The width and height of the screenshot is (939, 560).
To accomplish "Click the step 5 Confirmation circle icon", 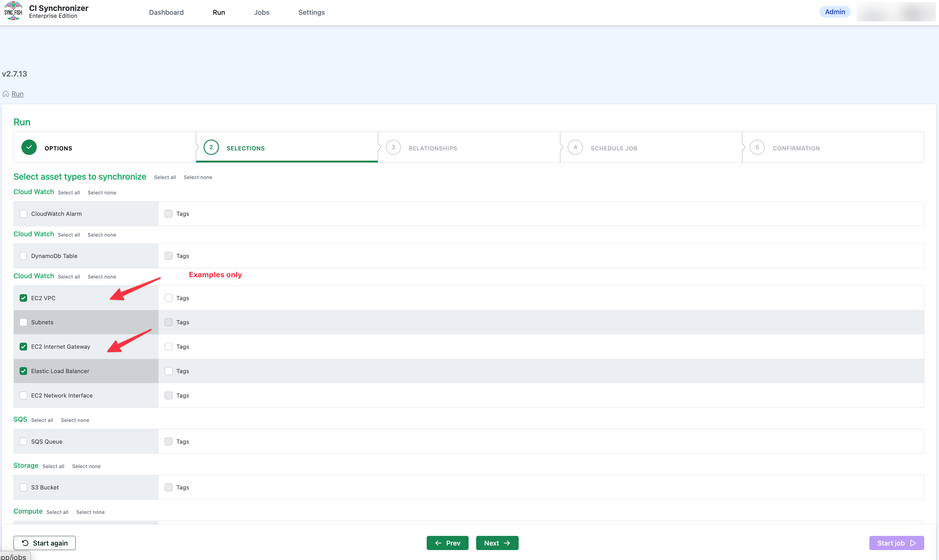I will (x=757, y=148).
